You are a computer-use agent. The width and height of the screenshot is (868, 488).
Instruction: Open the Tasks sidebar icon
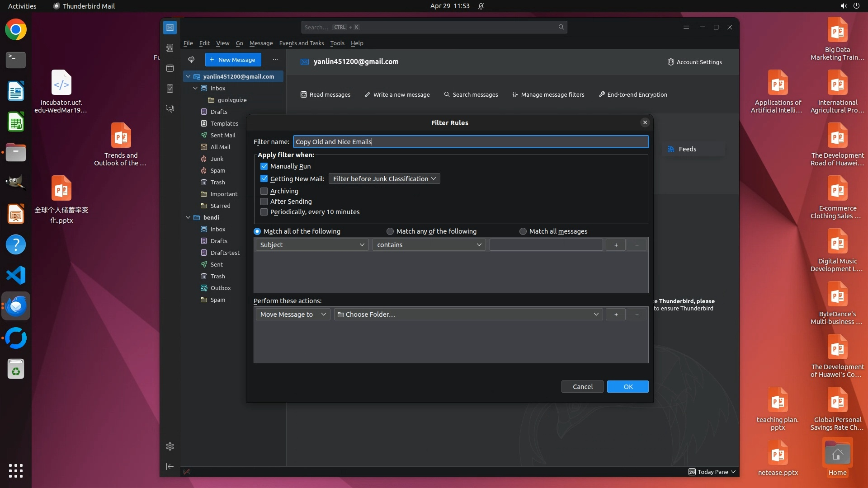[170, 89]
